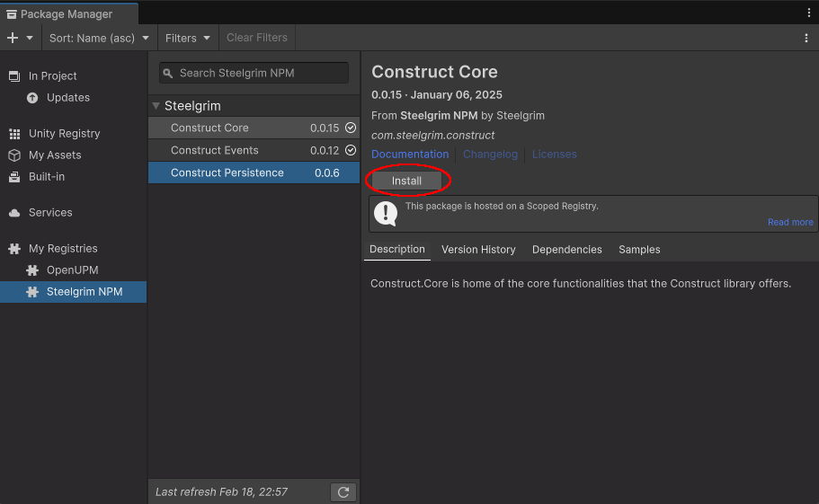
Task: Select the In Project sidebar item
Action: point(52,76)
